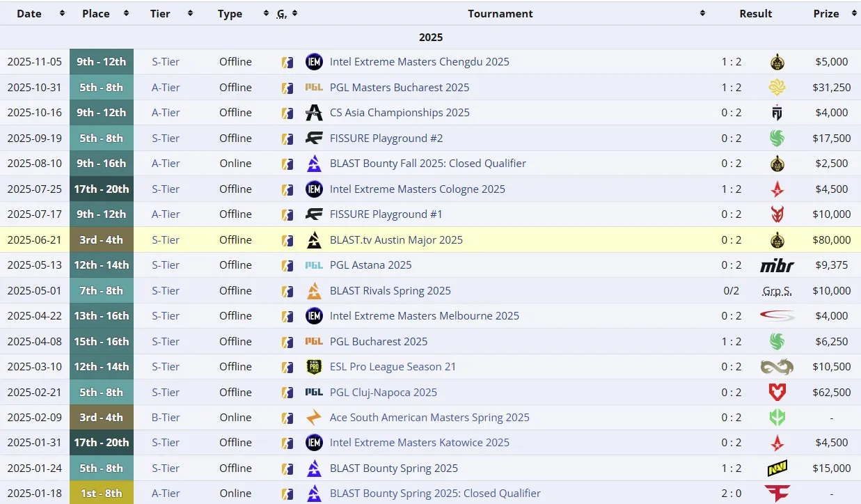The width and height of the screenshot is (861, 504).
Task: Click the opponent logo in the Ace South American Masters row
Action: pyautogui.click(x=777, y=418)
